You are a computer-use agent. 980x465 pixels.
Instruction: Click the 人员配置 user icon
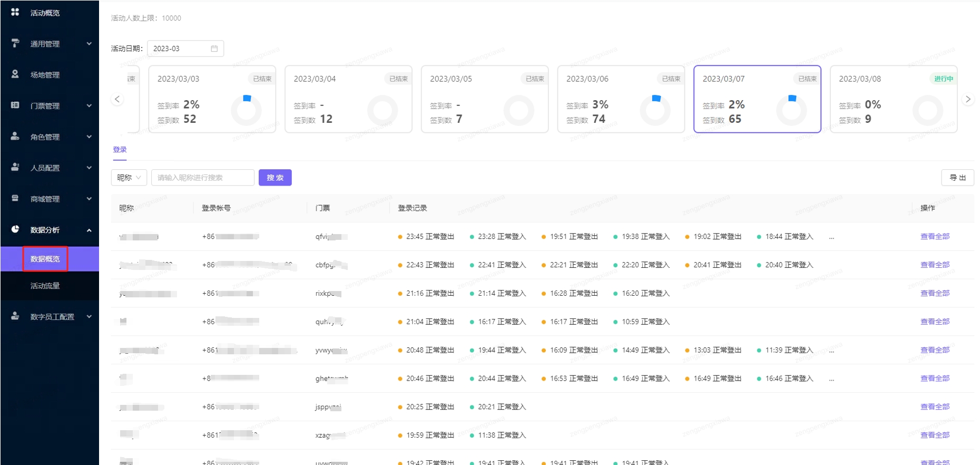15,167
